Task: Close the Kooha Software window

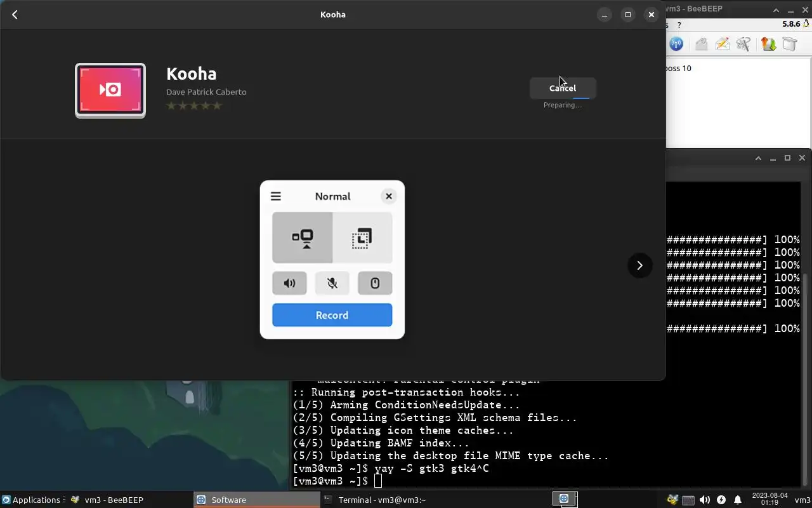Action: (x=652, y=15)
